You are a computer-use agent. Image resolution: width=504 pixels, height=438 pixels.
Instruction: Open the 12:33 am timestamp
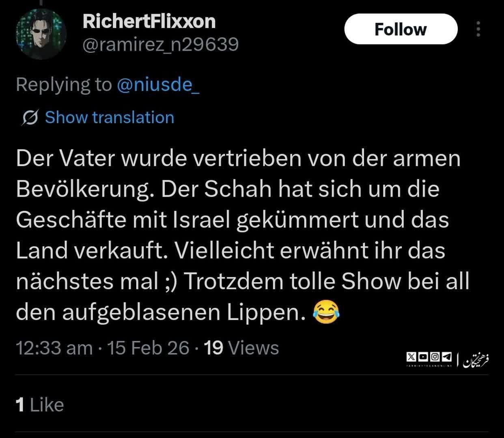pyautogui.click(x=54, y=348)
